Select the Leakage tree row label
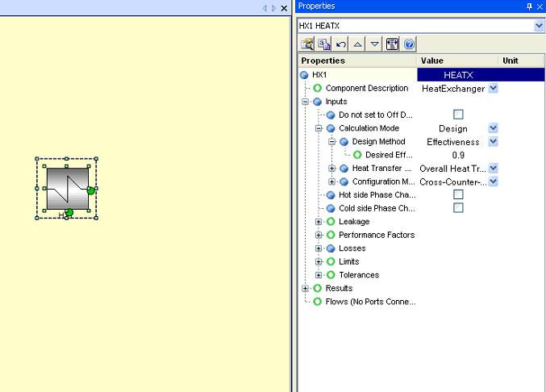Viewport: 546px width, 392px height. click(354, 222)
